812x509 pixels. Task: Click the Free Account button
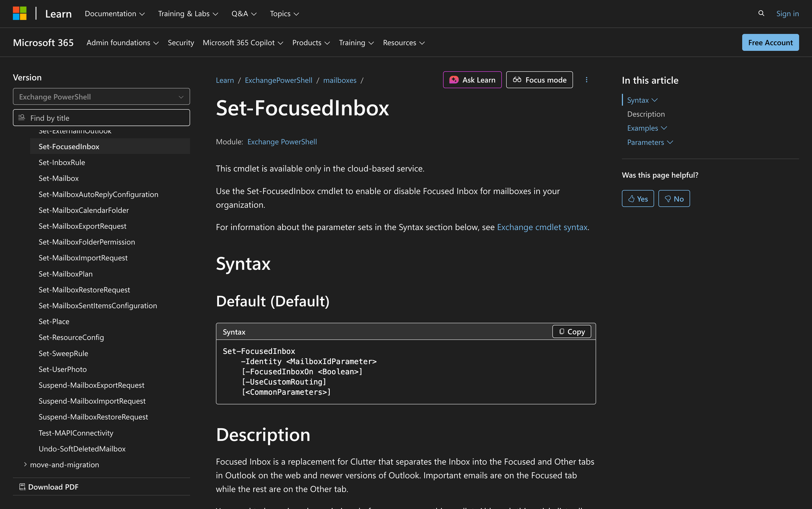(770, 42)
